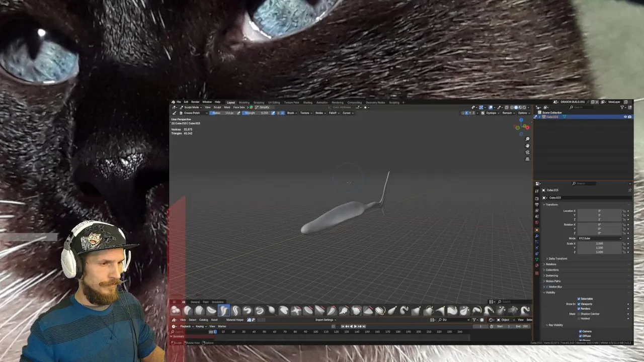Select solid viewport shading sphere icon

pos(516,108)
